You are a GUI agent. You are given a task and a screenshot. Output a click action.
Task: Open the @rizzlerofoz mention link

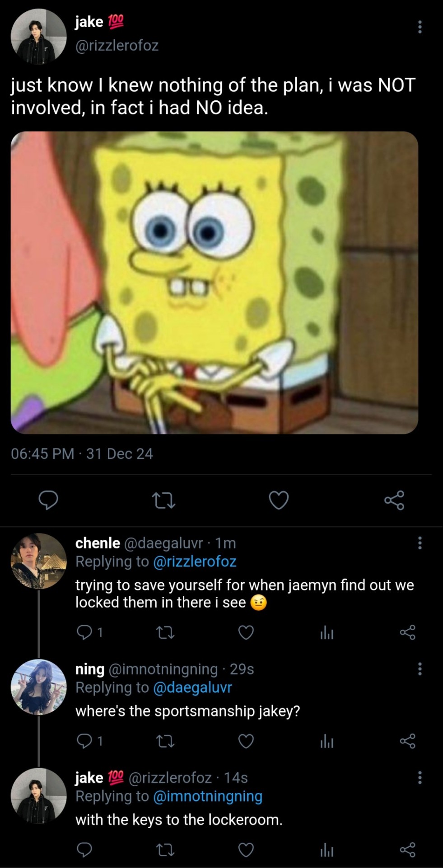pos(195,561)
